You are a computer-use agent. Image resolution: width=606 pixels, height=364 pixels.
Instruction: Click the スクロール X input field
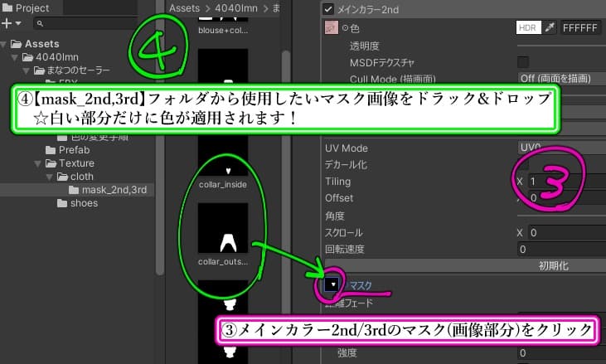pyautogui.click(x=567, y=233)
